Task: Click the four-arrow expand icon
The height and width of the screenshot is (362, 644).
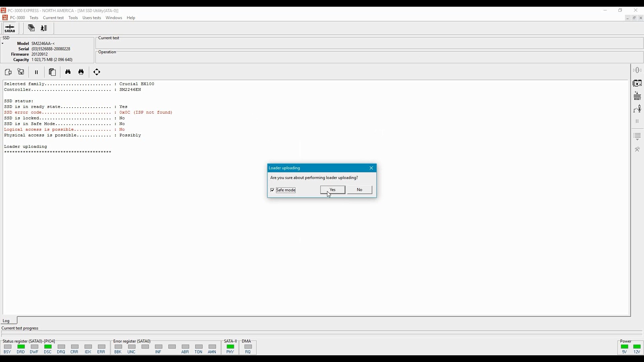Action: pyautogui.click(x=97, y=72)
